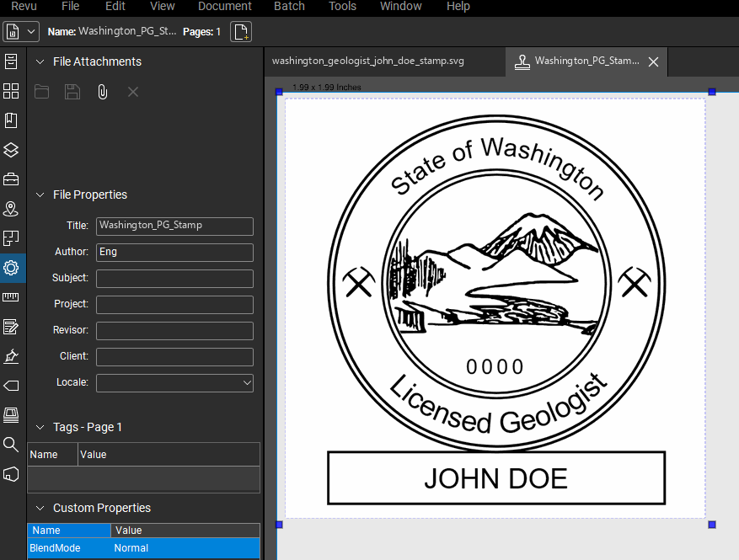
Task: Open the File menu
Action: point(70,6)
